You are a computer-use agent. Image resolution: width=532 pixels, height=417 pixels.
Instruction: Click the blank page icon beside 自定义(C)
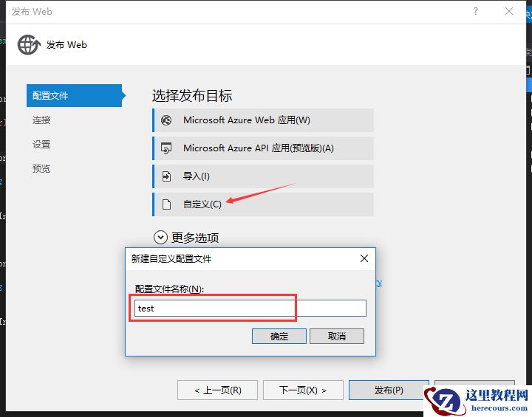point(166,204)
